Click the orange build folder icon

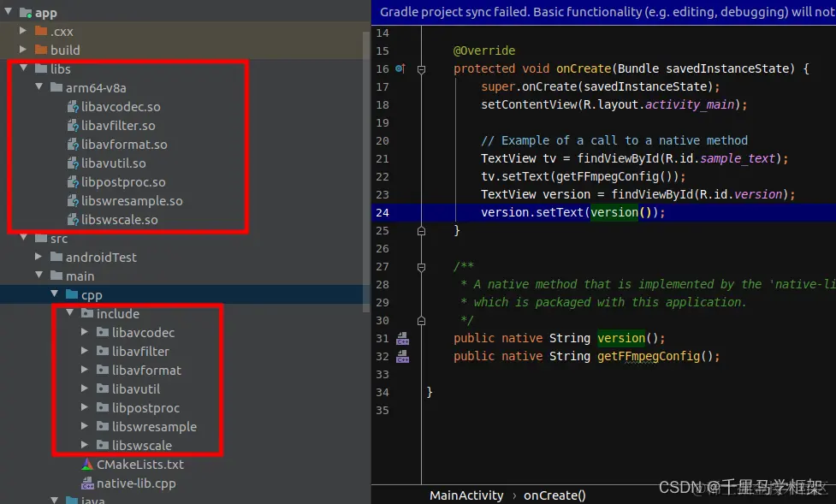[x=41, y=50]
